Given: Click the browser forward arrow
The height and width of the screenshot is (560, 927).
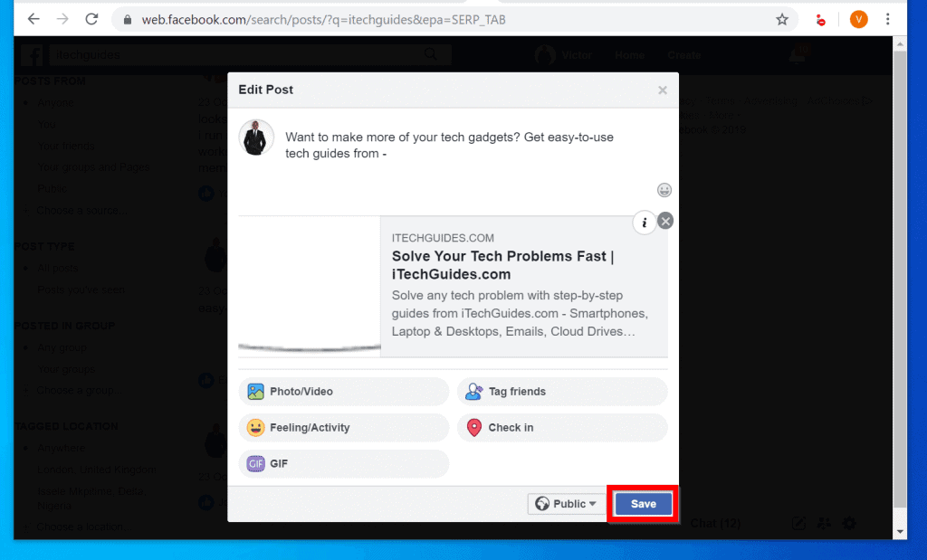Looking at the screenshot, I should [62, 20].
